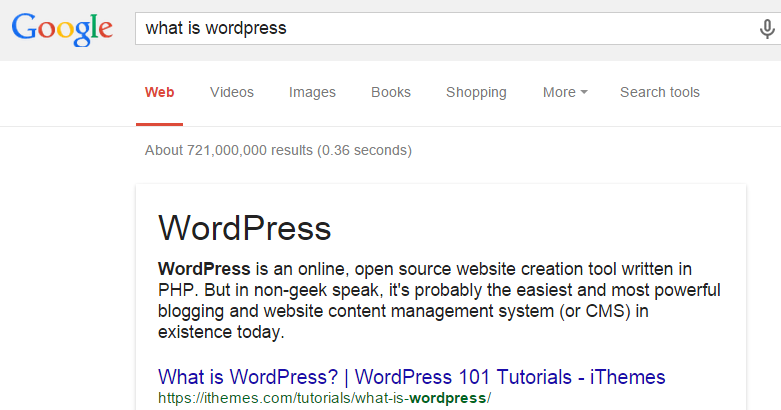Screen dimensions: 781x410
Task: Open Search tools options
Action: point(659,92)
